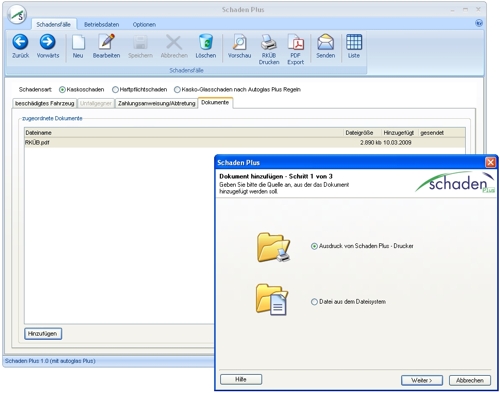The height and width of the screenshot is (393, 500).
Task: Open Bearbeiten pencil edit icon
Action: 106,42
